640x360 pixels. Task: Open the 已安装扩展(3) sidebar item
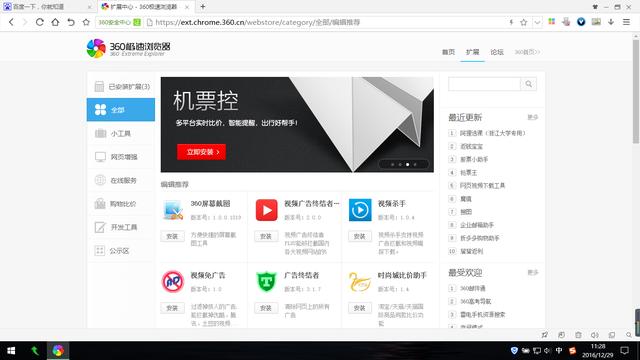[x=121, y=86]
